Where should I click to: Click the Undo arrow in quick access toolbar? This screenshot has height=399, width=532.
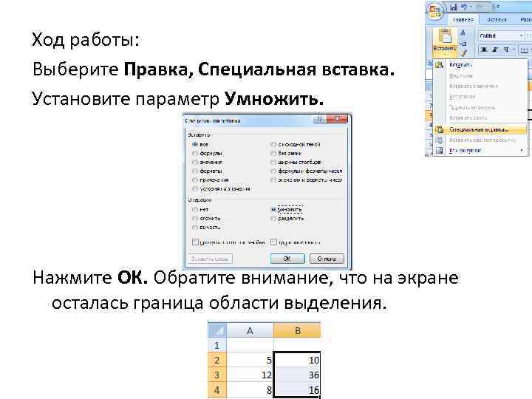tap(464, 7)
